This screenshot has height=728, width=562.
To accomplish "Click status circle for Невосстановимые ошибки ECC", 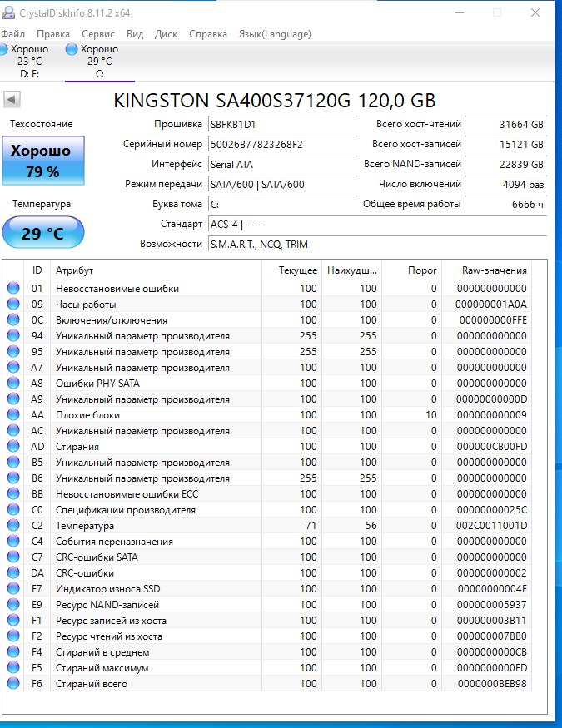I will click(x=13, y=493).
